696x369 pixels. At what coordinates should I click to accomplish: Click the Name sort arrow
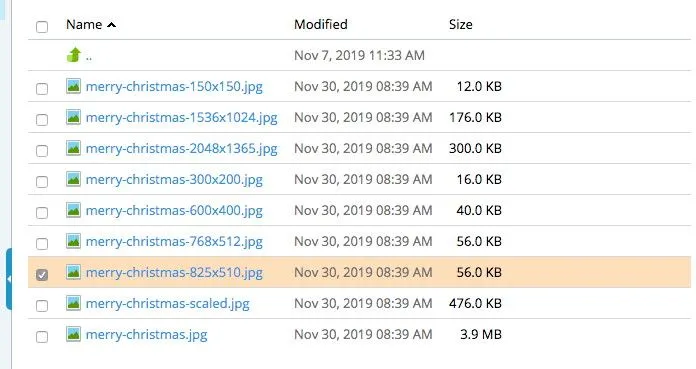pyautogui.click(x=111, y=25)
